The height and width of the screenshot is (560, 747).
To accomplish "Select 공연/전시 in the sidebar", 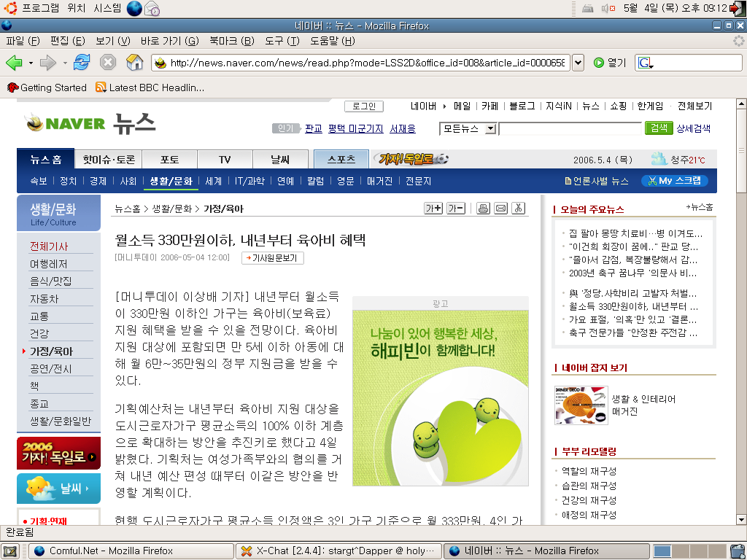I will click(50, 368).
